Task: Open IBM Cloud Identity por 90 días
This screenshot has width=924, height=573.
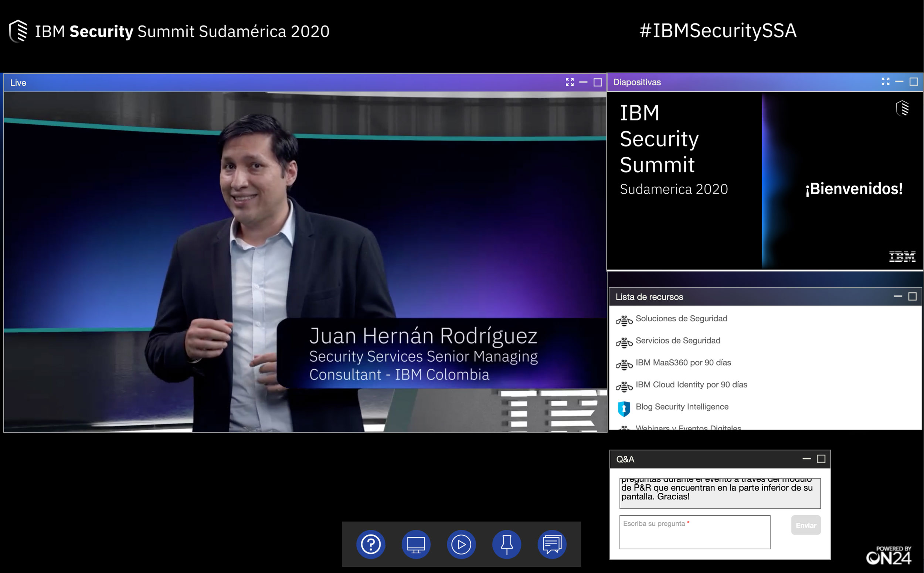Action: (691, 384)
